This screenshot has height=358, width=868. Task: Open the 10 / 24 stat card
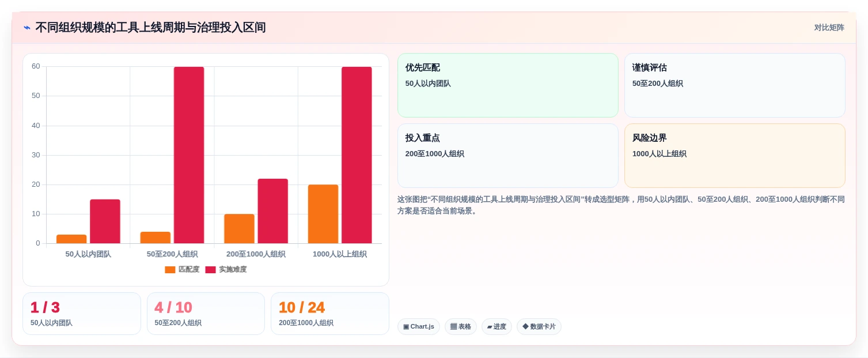330,314
